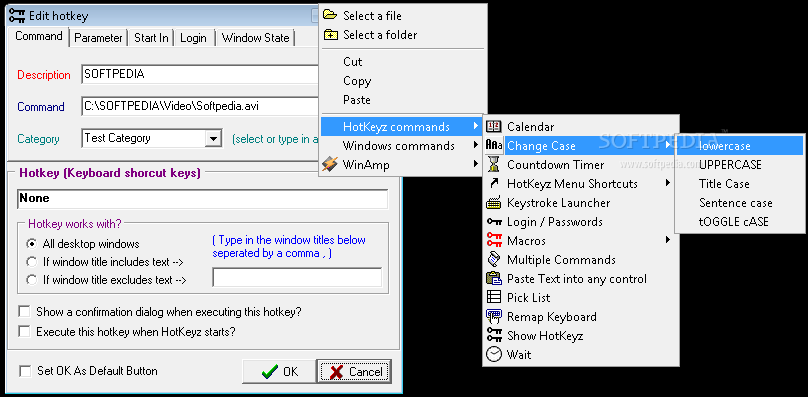Click the window titles text box
The height and width of the screenshot is (397, 808).
click(297, 277)
